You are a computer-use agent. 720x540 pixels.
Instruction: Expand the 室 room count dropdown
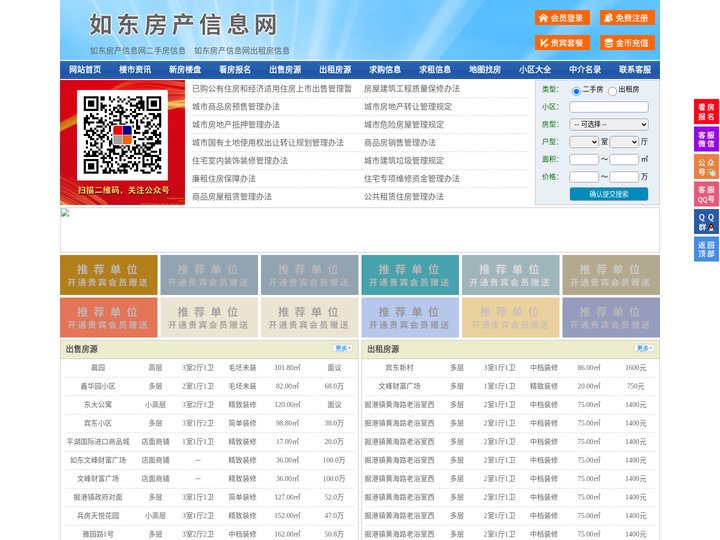pos(584,142)
